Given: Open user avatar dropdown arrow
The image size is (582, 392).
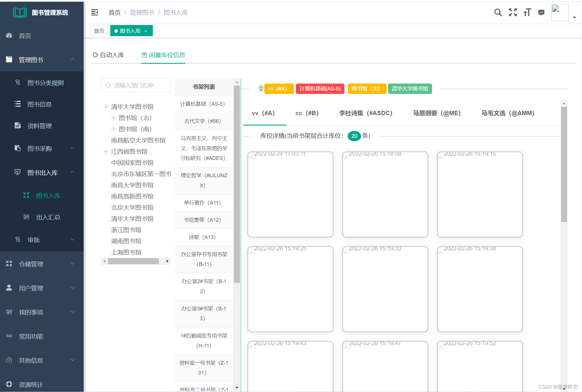Looking at the screenshot, I should [574, 18].
